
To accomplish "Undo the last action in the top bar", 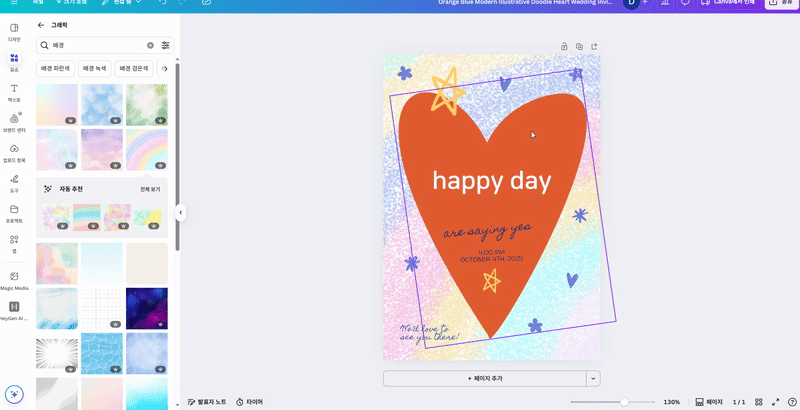I will [x=163, y=3].
